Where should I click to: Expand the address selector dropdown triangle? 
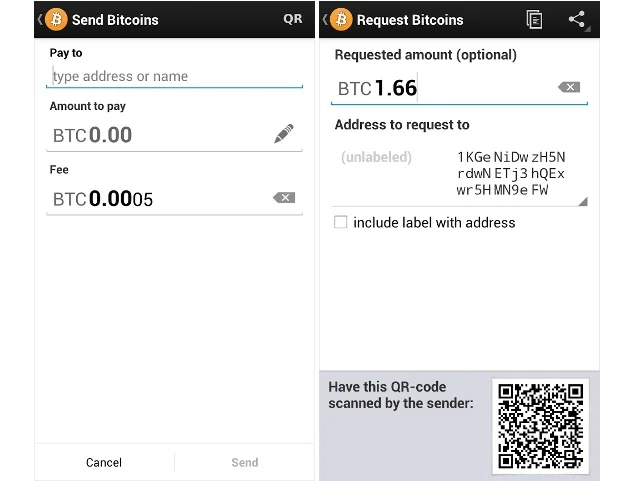tap(583, 201)
